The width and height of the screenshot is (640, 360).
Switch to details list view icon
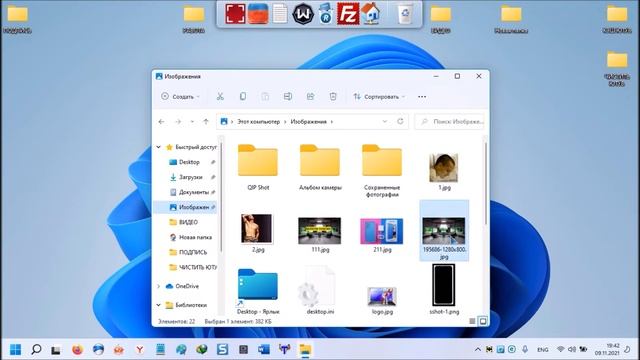472,322
